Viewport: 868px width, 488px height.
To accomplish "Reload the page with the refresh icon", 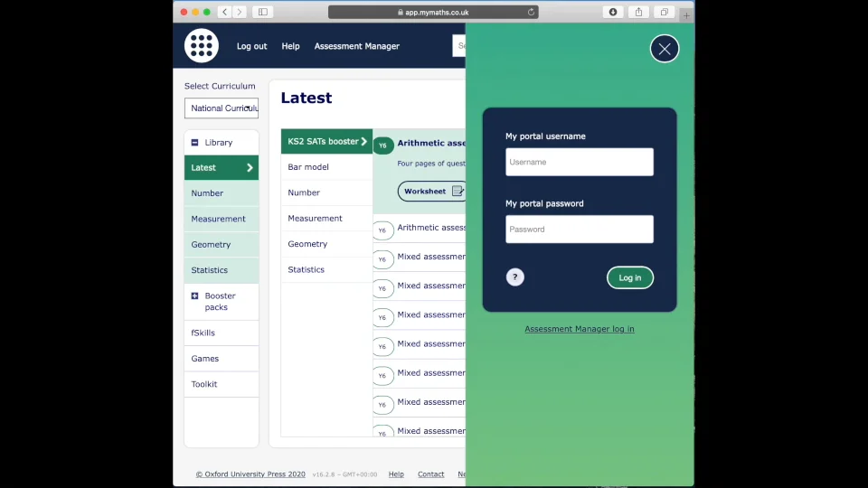I will (531, 12).
